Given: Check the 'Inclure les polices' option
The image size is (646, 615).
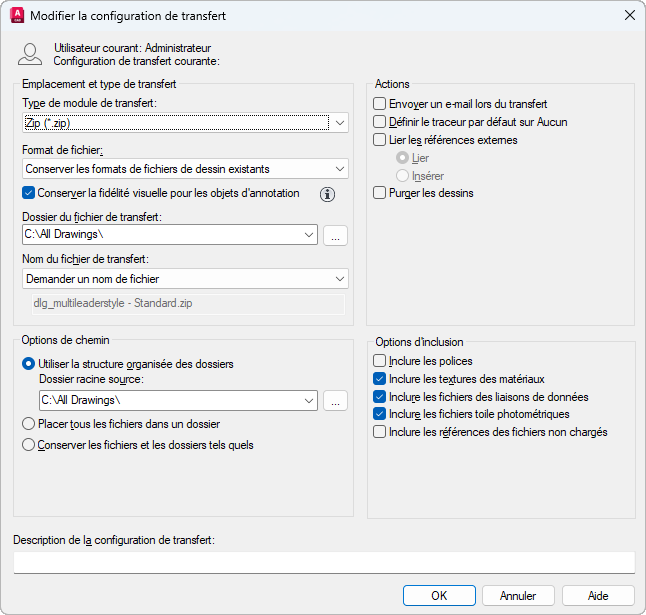Looking at the screenshot, I should 379,361.
